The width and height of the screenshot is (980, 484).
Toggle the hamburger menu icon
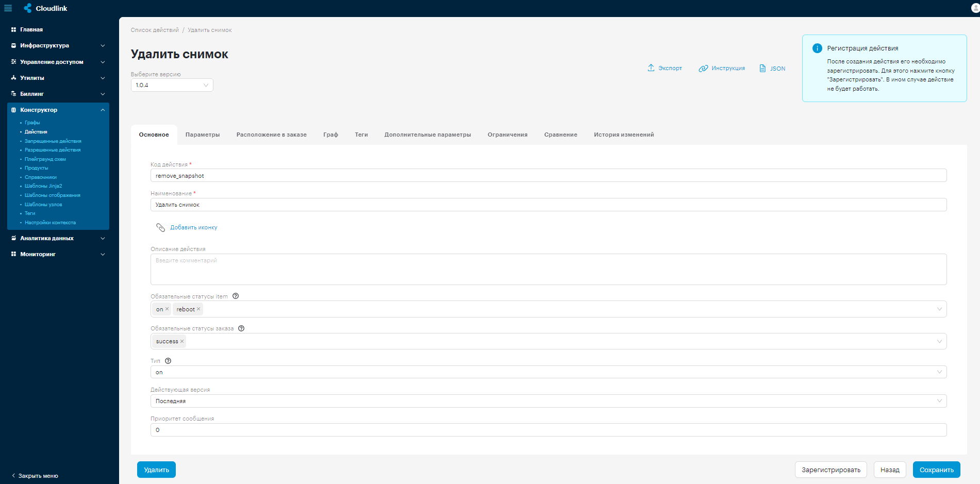[8, 8]
